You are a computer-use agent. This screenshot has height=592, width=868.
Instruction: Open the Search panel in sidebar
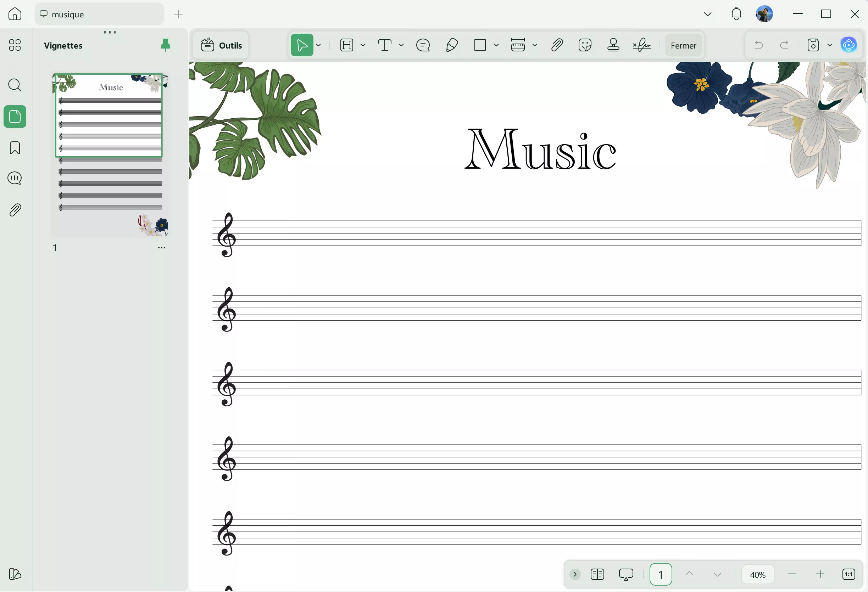click(15, 85)
